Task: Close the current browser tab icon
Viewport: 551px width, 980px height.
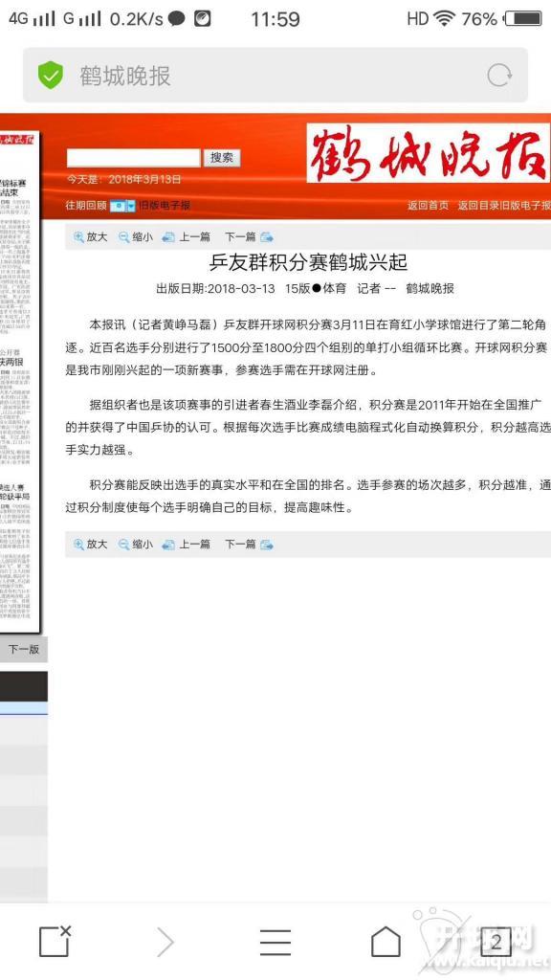Action: (x=55, y=941)
